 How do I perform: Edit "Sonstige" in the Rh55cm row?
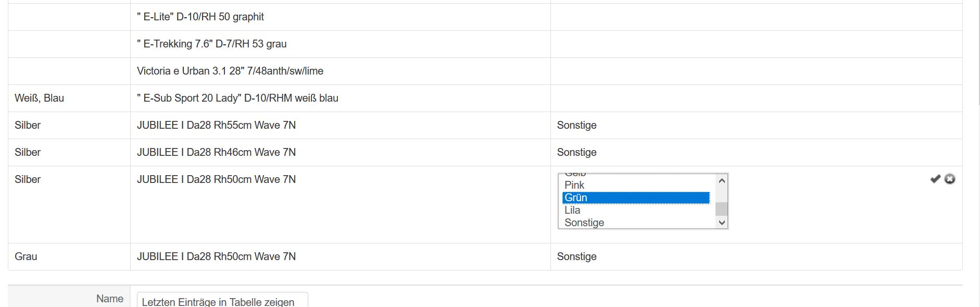pyautogui.click(x=576, y=125)
